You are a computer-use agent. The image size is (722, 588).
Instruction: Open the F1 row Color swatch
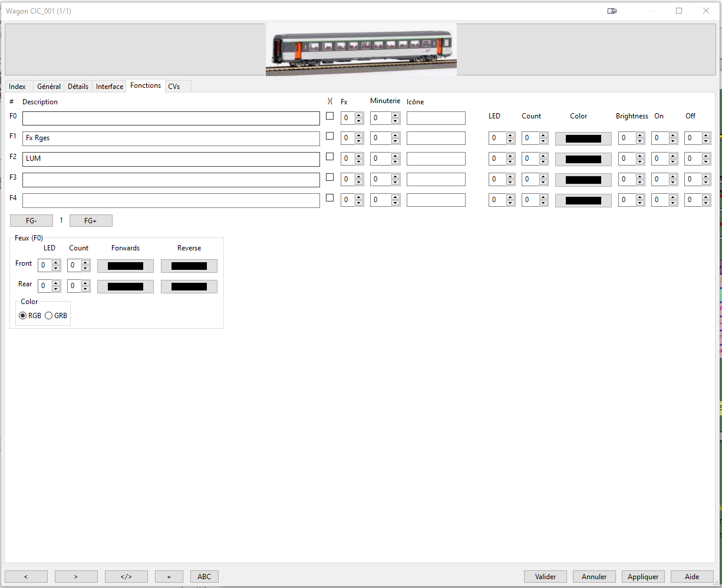(583, 139)
